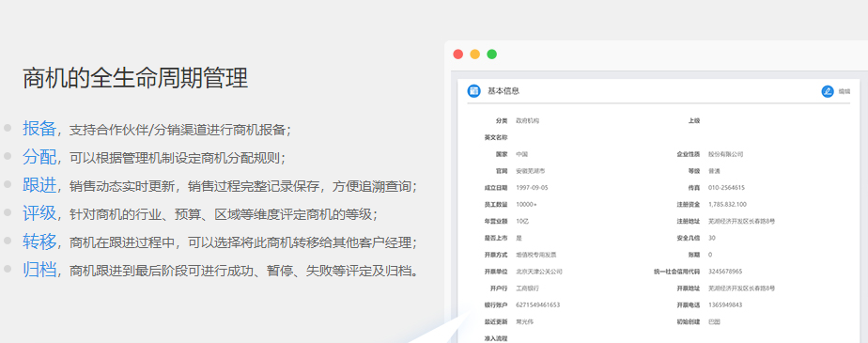The width and height of the screenshot is (868, 343).
Task: Click the address in the 开票地址 row
Action: point(741,288)
